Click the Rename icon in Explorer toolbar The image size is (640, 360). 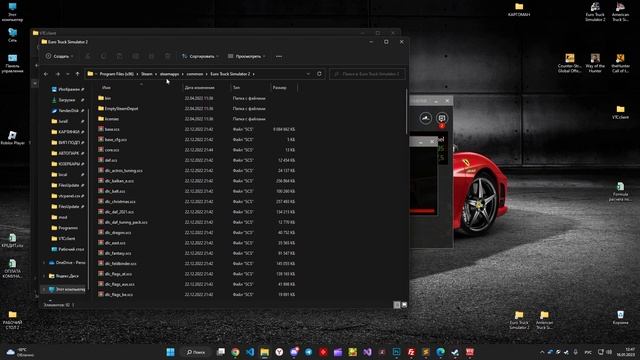(x=136, y=56)
